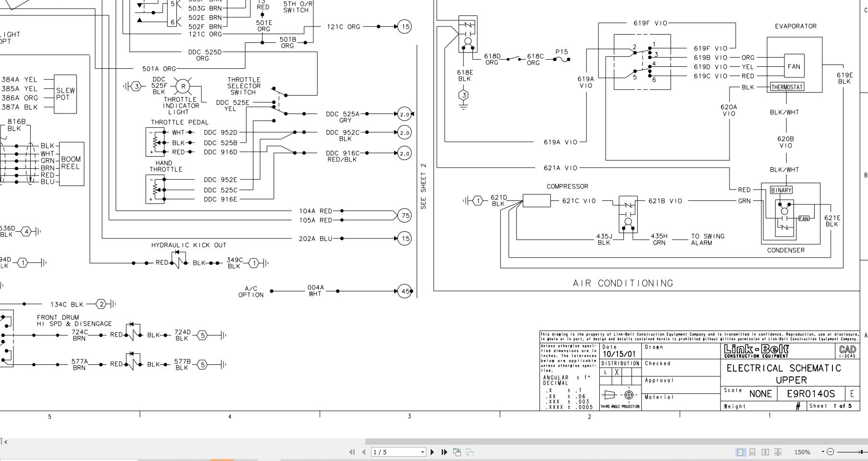
Task: Enable continuous facing pages layout
Action: pyautogui.click(x=777, y=452)
